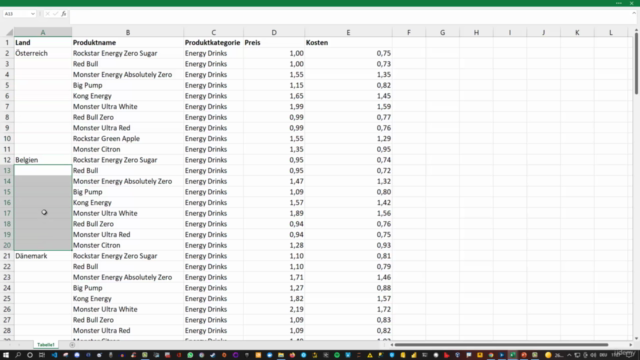Select Kong Energy in row 16
This screenshot has height=360, width=640.
tap(128, 202)
